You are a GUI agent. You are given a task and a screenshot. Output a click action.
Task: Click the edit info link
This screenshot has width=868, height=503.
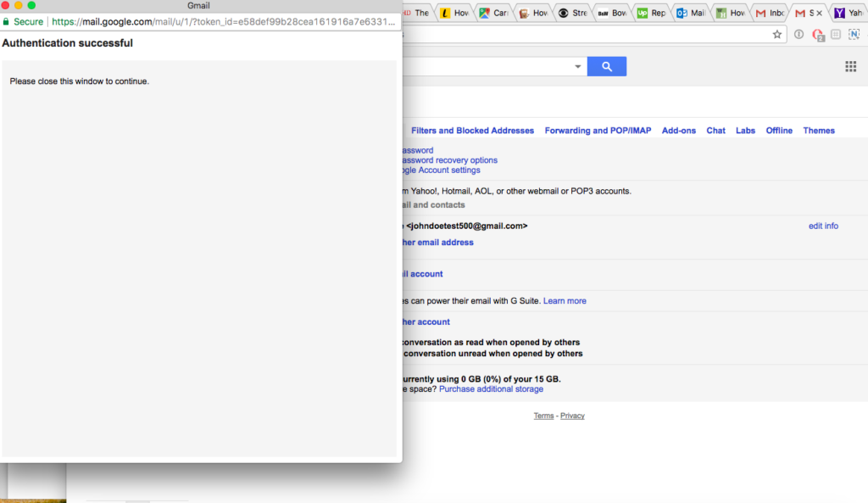point(823,226)
